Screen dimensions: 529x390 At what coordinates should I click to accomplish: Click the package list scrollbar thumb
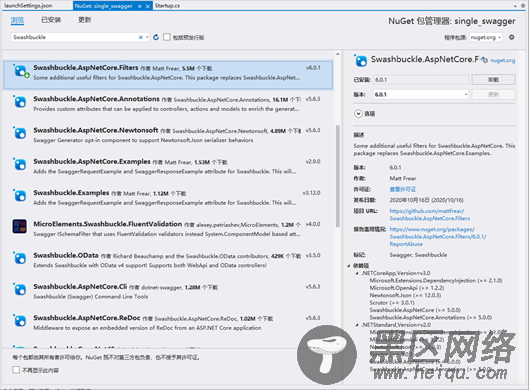pos(338,176)
